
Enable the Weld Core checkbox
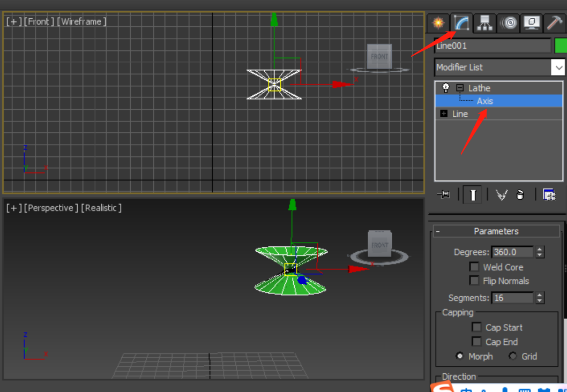point(474,267)
